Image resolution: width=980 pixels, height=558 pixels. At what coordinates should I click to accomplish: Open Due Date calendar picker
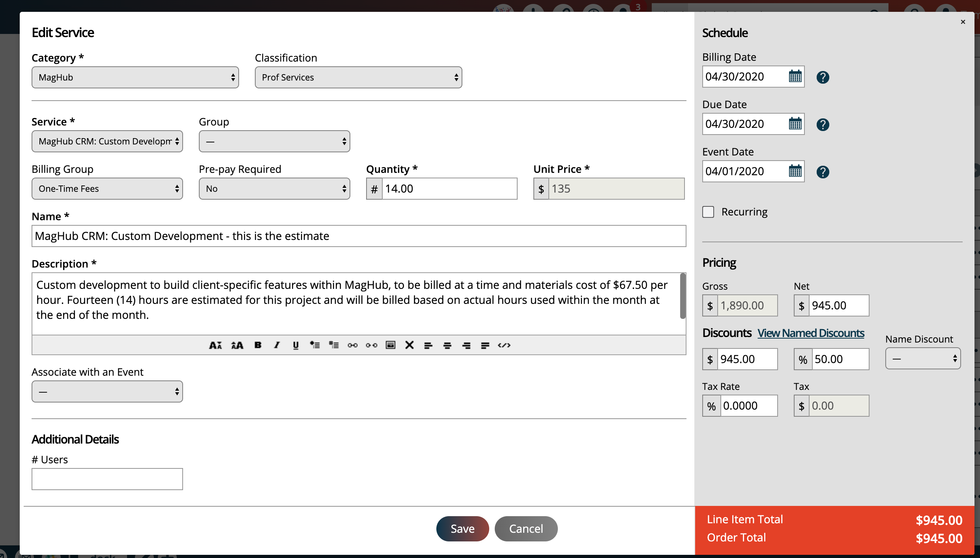click(795, 124)
